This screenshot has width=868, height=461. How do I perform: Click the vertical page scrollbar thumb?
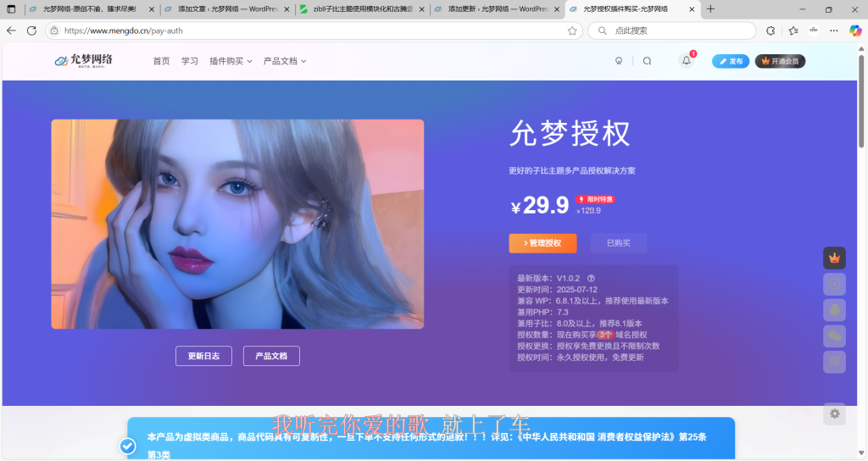[x=861, y=100]
